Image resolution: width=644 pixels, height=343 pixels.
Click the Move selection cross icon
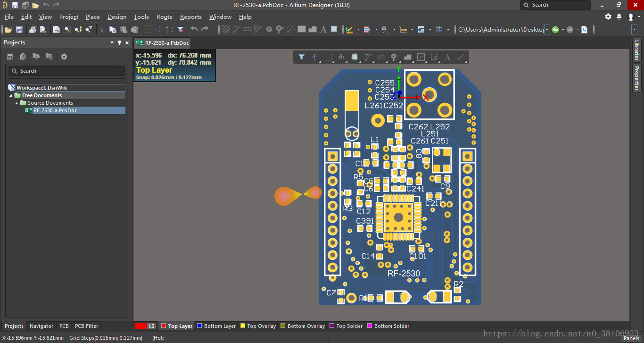159,30
